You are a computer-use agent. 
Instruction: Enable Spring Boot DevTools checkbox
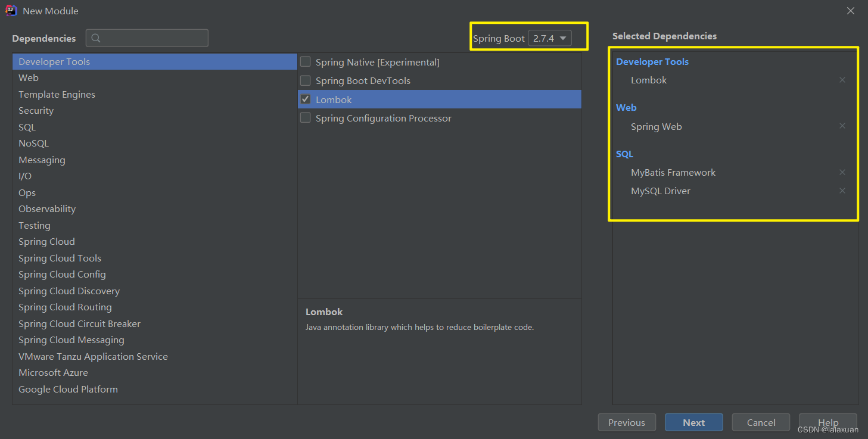coord(306,80)
